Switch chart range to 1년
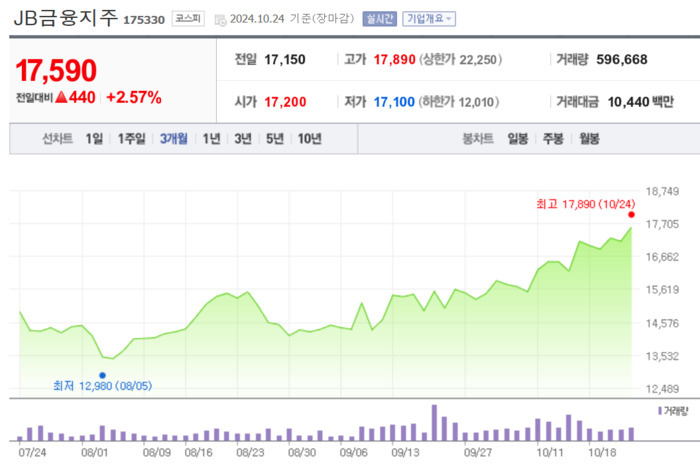 coord(211,139)
